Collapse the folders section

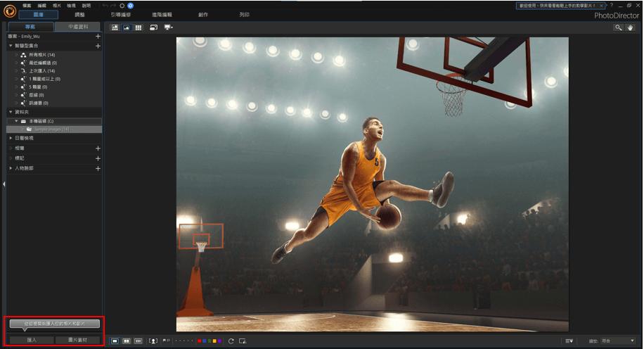(x=11, y=112)
